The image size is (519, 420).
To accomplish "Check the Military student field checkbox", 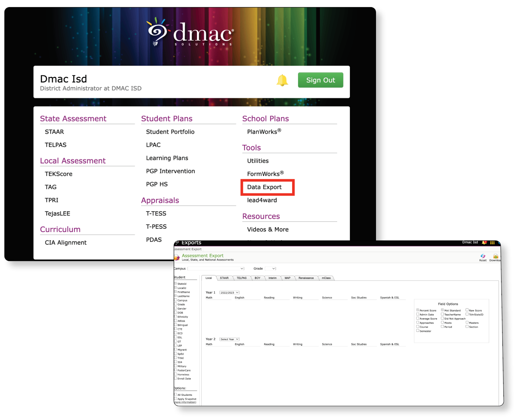I will (x=175, y=366).
